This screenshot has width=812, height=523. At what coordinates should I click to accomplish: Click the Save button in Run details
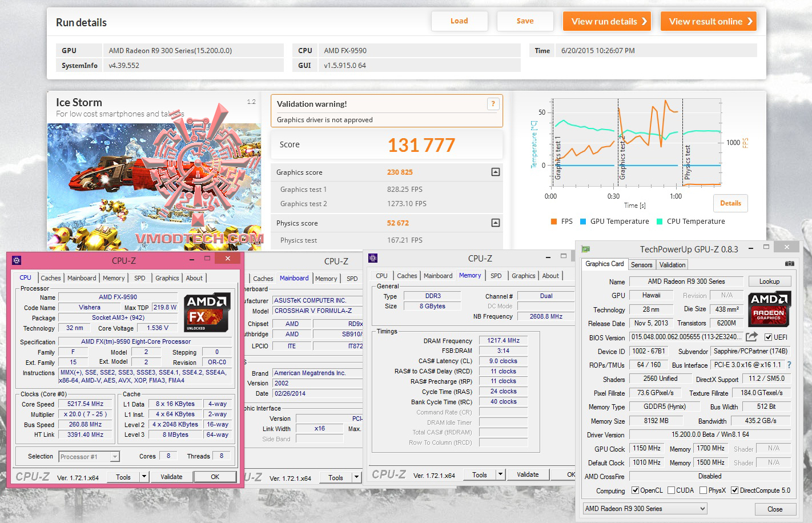pyautogui.click(x=525, y=21)
